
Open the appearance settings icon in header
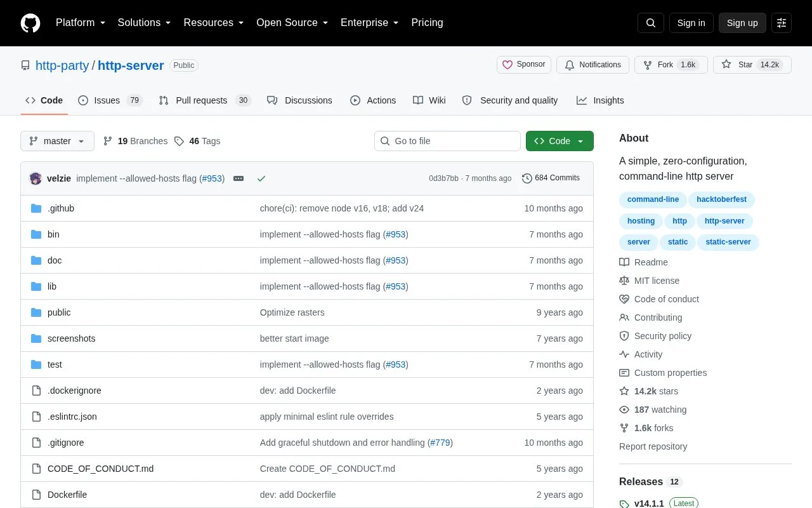[782, 23]
